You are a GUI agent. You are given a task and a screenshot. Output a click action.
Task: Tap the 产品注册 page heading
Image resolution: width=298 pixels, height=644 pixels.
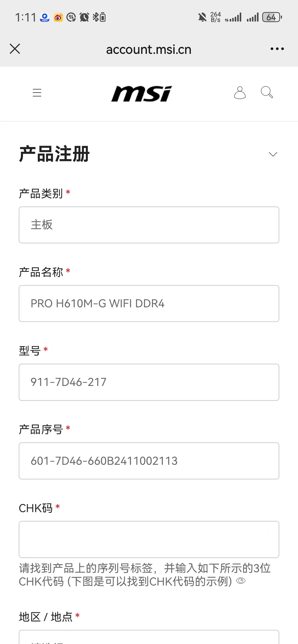click(54, 154)
